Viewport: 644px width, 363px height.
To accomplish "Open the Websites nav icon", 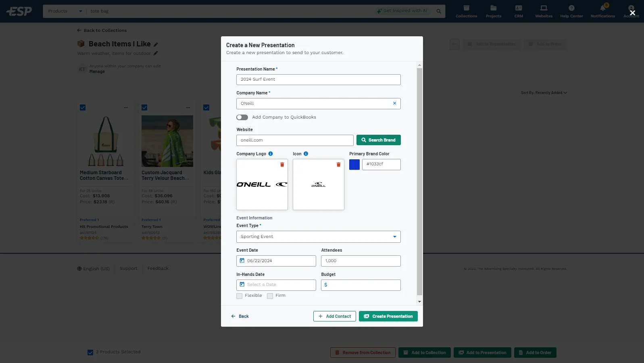I will (544, 11).
